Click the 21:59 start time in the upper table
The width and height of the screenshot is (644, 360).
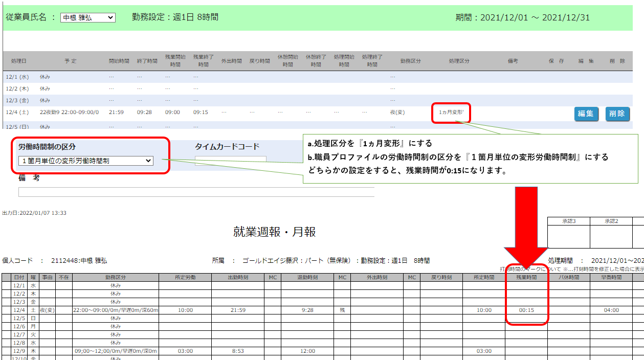click(x=116, y=112)
